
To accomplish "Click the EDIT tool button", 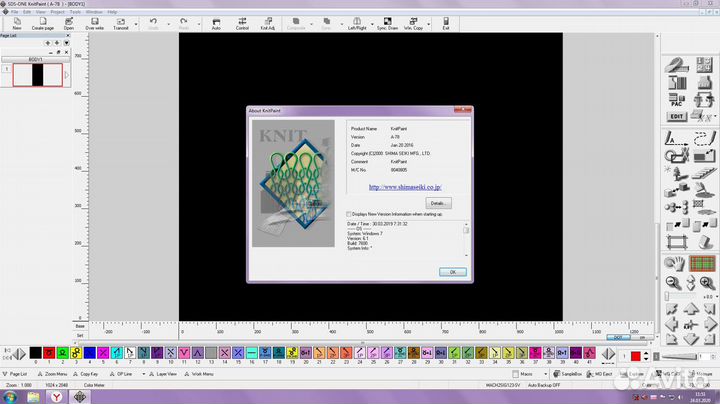I will [x=676, y=117].
